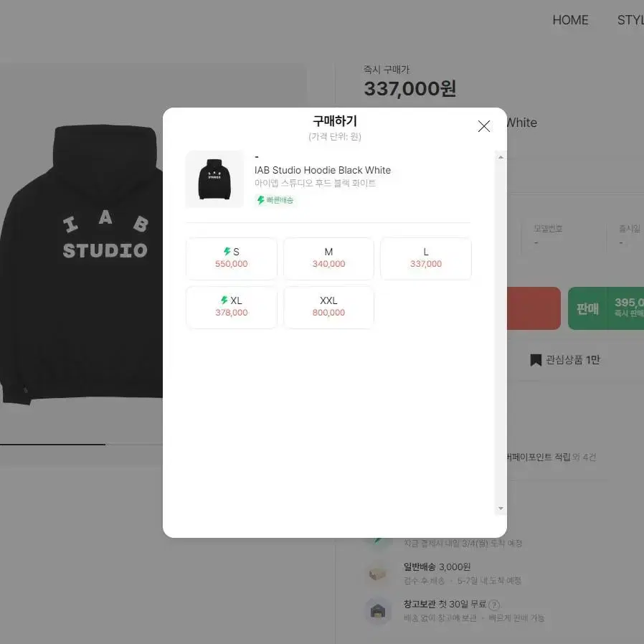This screenshot has height=644, width=644.
Task: Bookmark item with 관심상품 1만 button
Action: pyautogui.click(x=564, y=360)
